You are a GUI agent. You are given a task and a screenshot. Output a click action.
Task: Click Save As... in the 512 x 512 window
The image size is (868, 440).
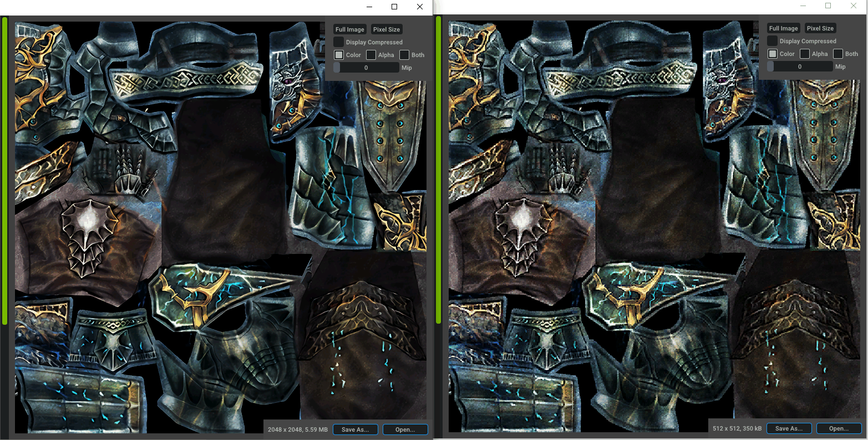pos(789,428)
